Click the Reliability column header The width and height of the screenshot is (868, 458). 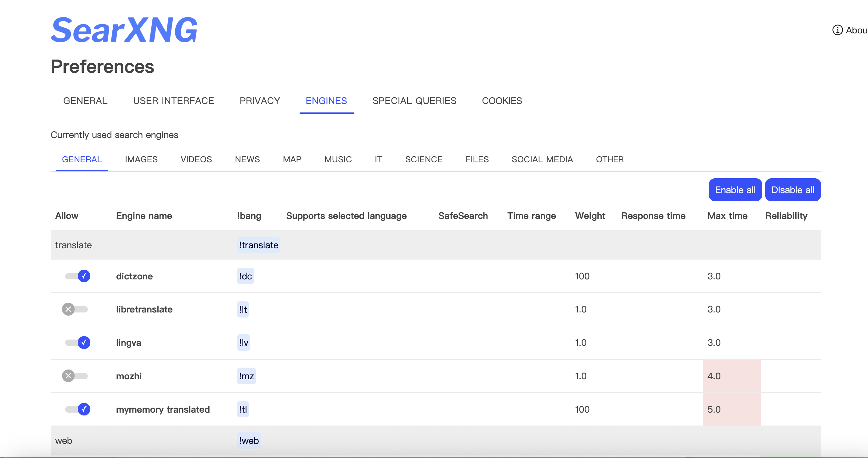coord(786,215)
